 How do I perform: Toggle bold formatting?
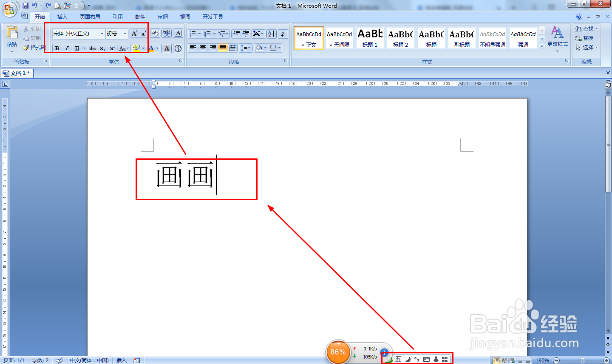click(x=57, y=48)
